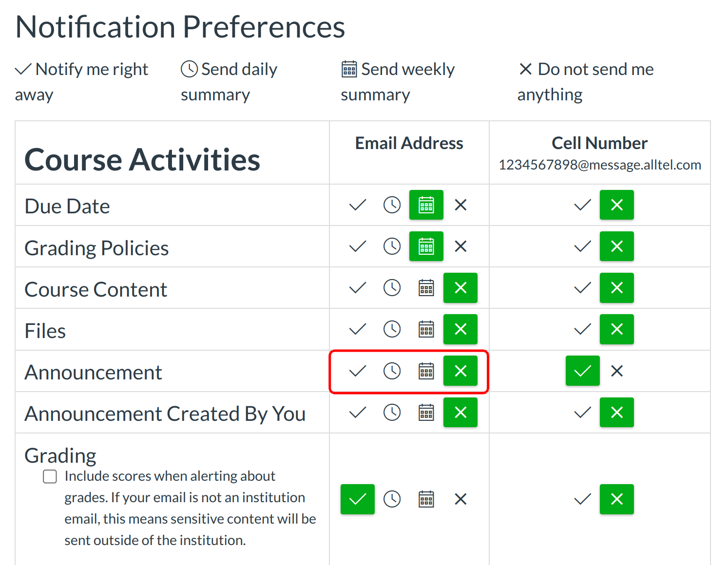Click weekly summary icon for Grading Policies email
Screen dimensions: 728x565
(x=426, y=246)
